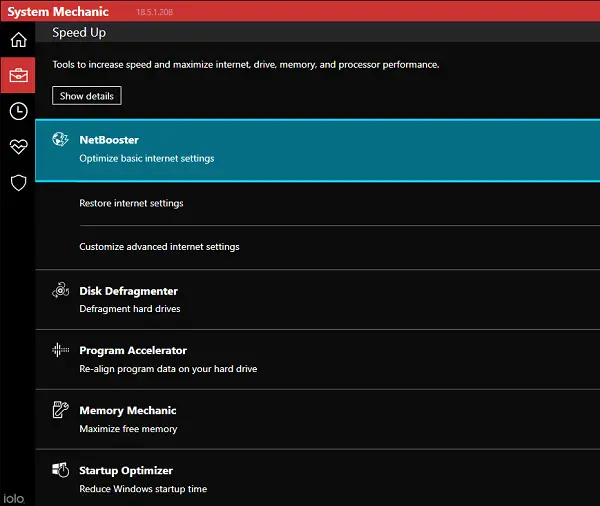
Task: Click the Startup Optimizer icon
Action: point(60,470)
